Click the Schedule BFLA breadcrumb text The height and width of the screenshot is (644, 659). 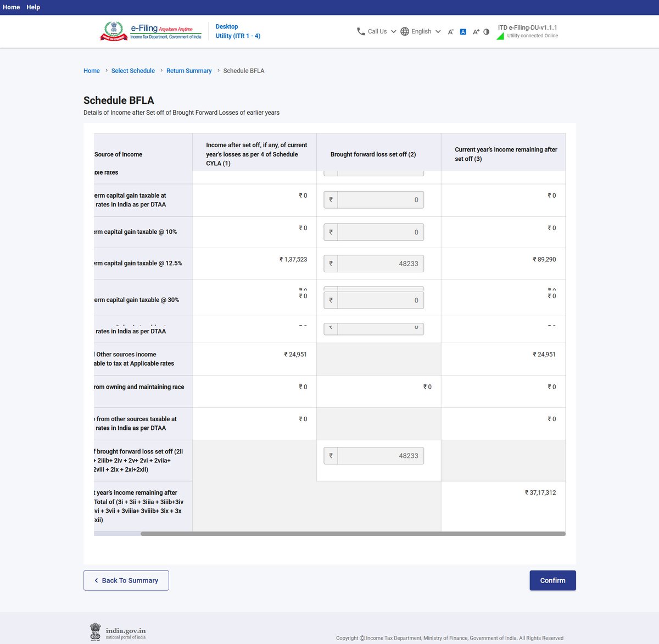tap(244, 71)
